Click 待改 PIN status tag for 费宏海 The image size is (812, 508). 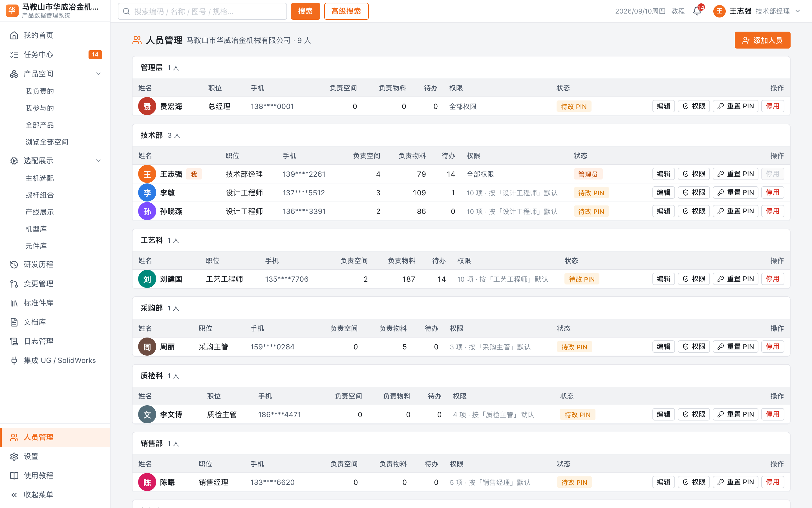point(574,106)
